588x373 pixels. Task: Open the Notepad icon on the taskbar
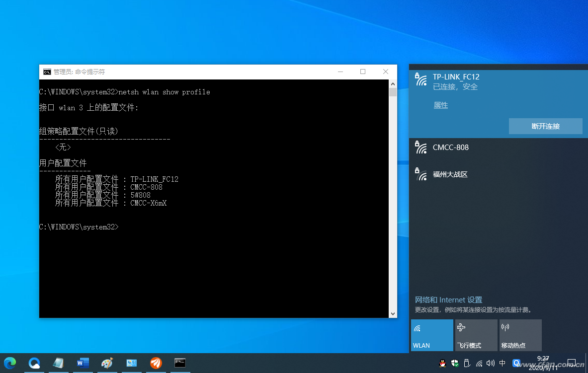click(58, 363)
